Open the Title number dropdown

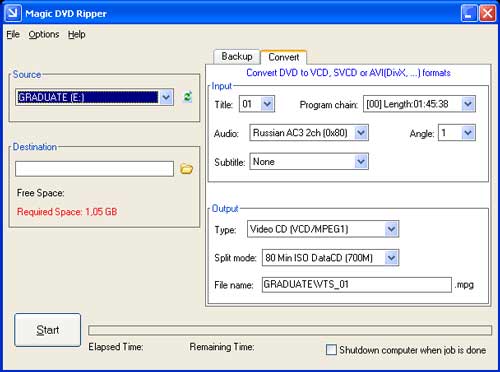[268, 104]
